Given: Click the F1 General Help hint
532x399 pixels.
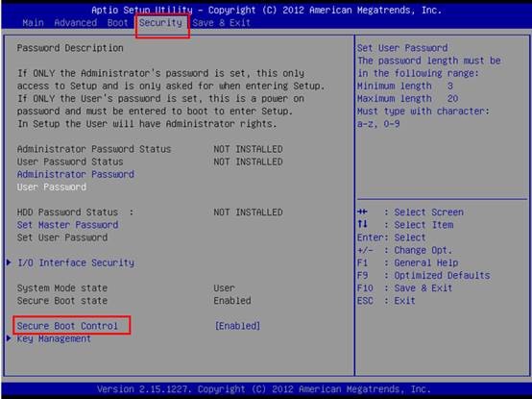Looking at the screenshot, I should tap(407, 262).
